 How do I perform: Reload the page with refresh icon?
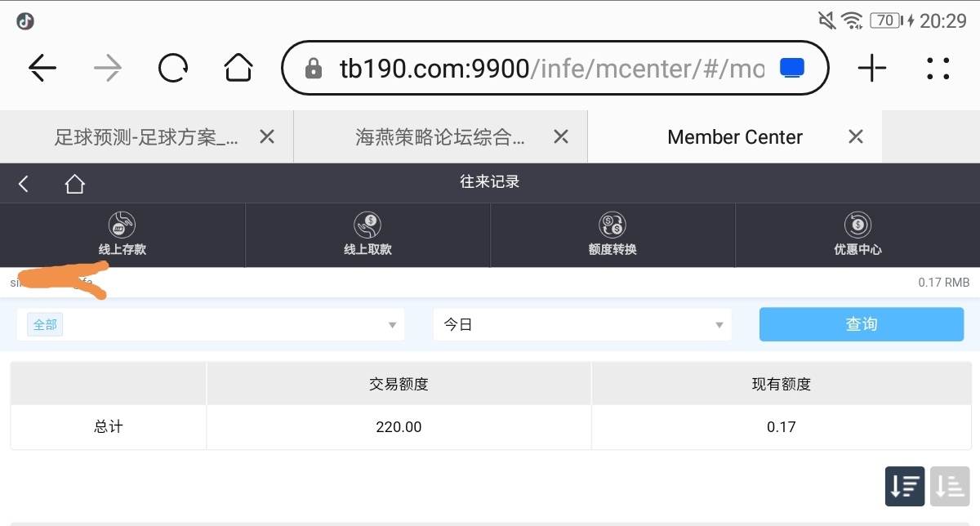[173, 69]
